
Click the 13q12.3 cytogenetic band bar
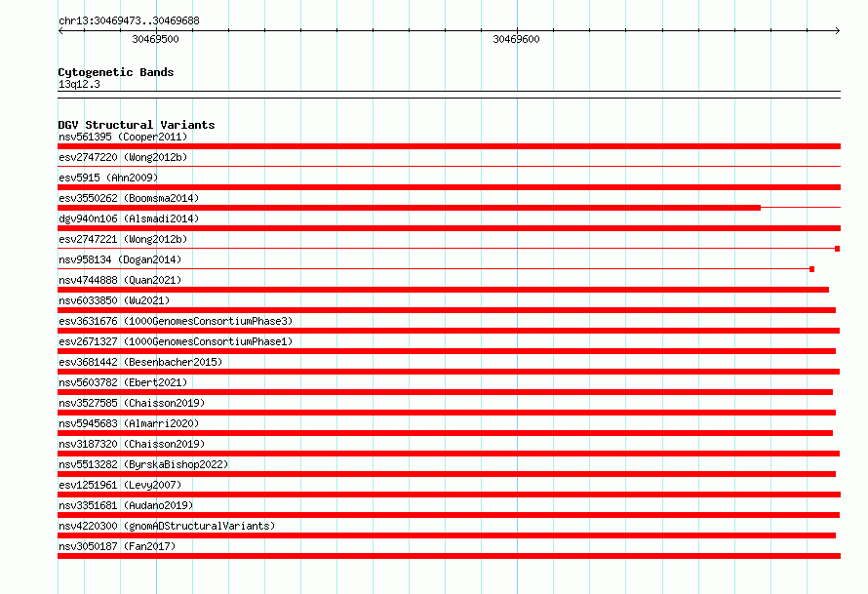[x=449, y=95]
